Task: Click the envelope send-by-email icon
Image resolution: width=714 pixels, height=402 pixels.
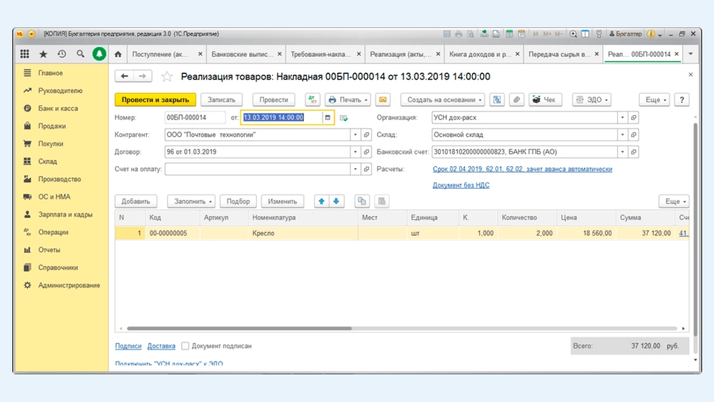Action: (x=382, y=100)
